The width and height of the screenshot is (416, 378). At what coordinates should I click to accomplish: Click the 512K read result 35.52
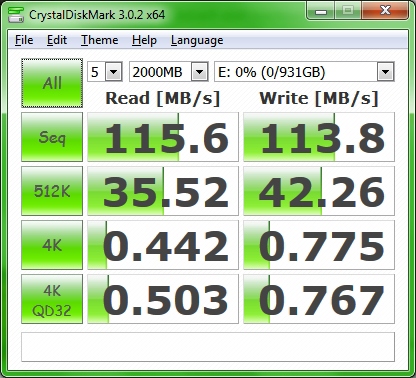coord(163,191)
